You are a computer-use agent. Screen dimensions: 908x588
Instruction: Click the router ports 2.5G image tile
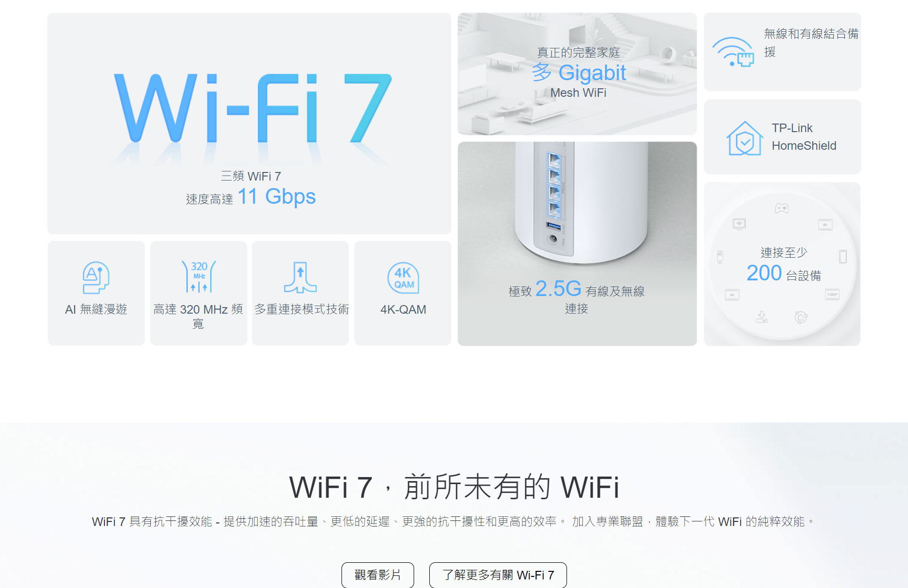tap(577, 244)
